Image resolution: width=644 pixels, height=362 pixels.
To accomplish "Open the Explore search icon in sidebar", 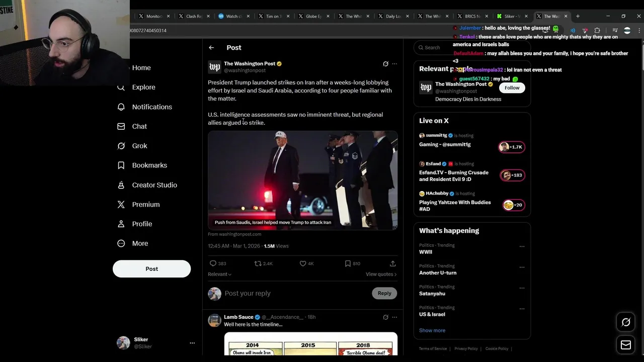I will (x=121, y=87).
